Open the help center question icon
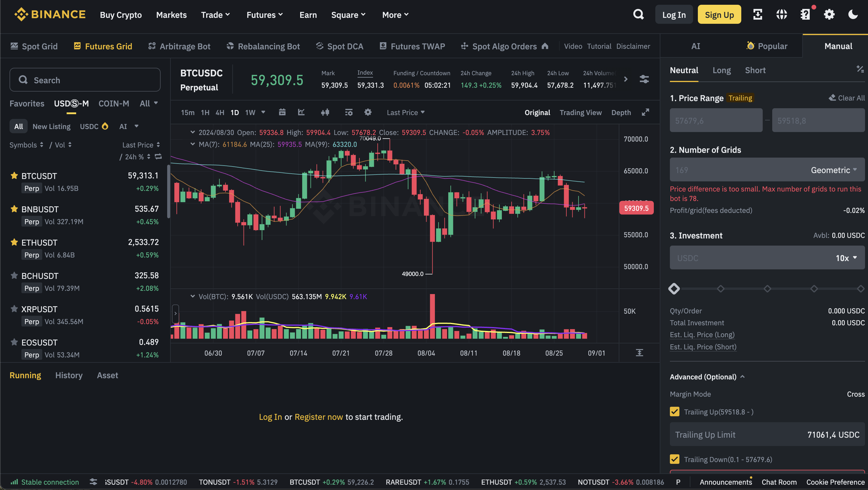 (805, 15)
